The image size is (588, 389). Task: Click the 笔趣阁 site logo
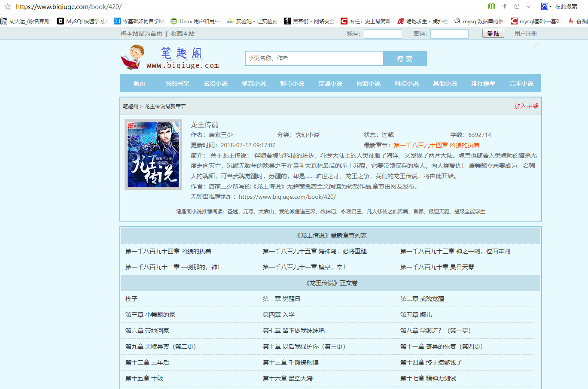(x=170, y=58)
